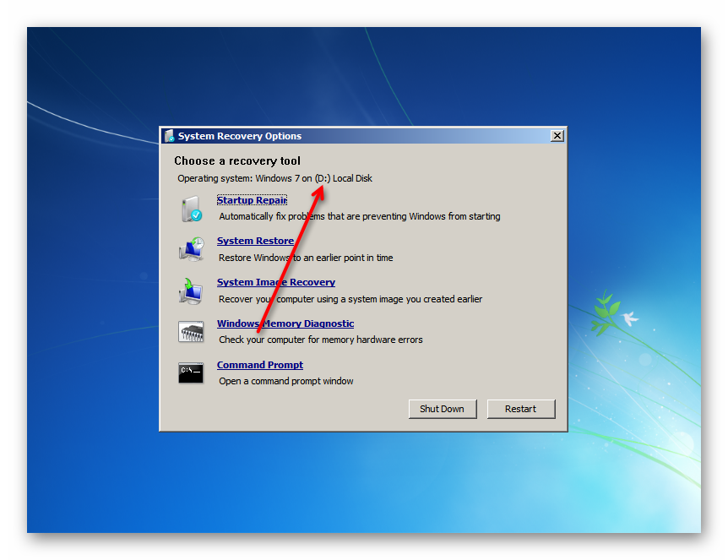This screenshot has height=560, width=728.
Task: Open Windows Memory Diagnostic
Action: tap(285, 323)
